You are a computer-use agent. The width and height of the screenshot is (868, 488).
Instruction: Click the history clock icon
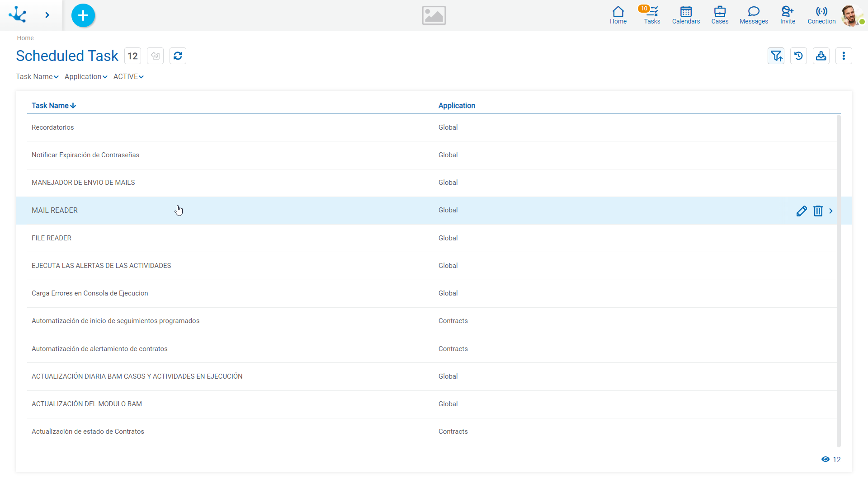pyautogui.click(x=798, y=56)
